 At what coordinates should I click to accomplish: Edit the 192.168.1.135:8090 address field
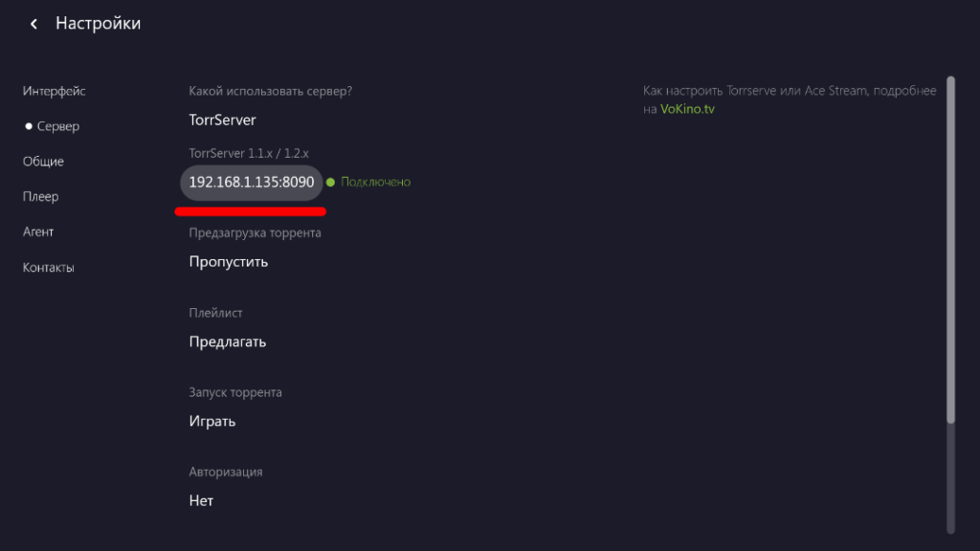252,182
